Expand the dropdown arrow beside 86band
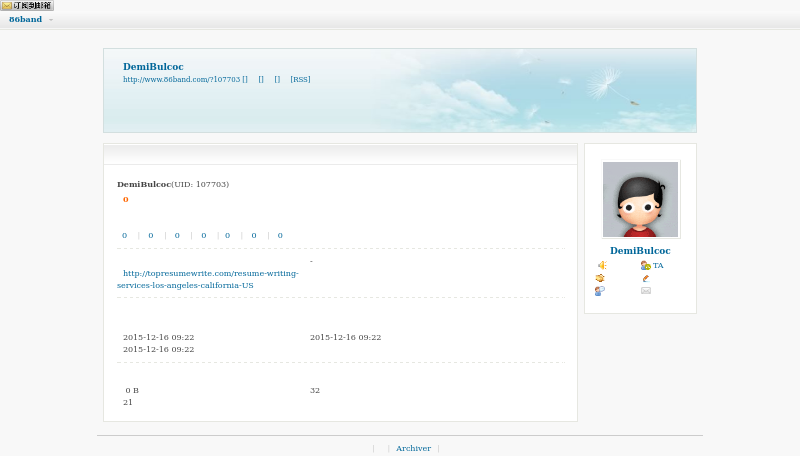 pyautogui.click(x=51, y=20)
